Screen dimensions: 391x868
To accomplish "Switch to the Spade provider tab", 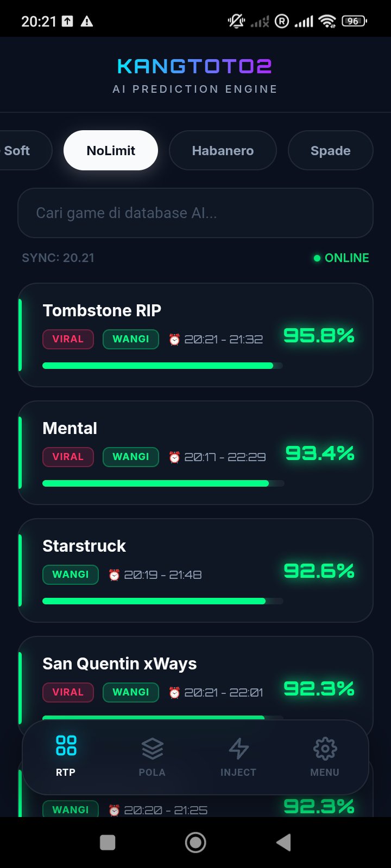I will (330, 150).
